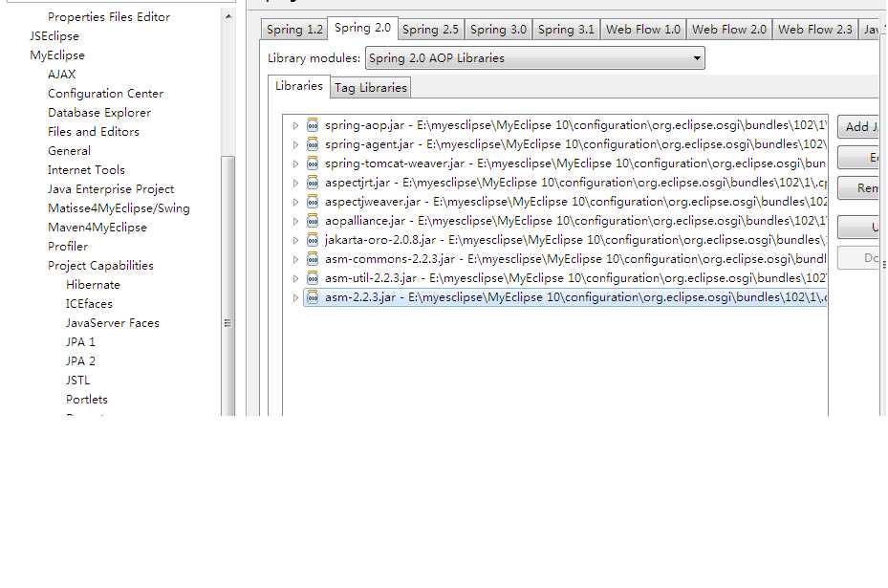Viewport: 888px width, 588px height.
Task: Switch to the Web Flow 2.0 tab
Action: 729,30
